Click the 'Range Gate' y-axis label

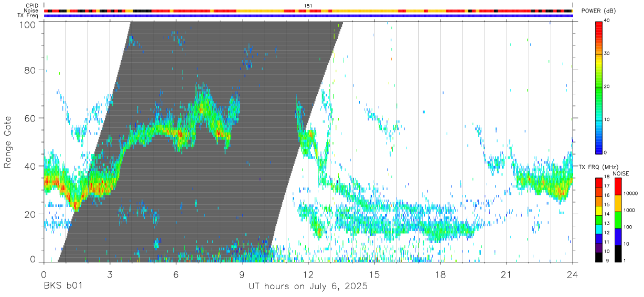8,142
